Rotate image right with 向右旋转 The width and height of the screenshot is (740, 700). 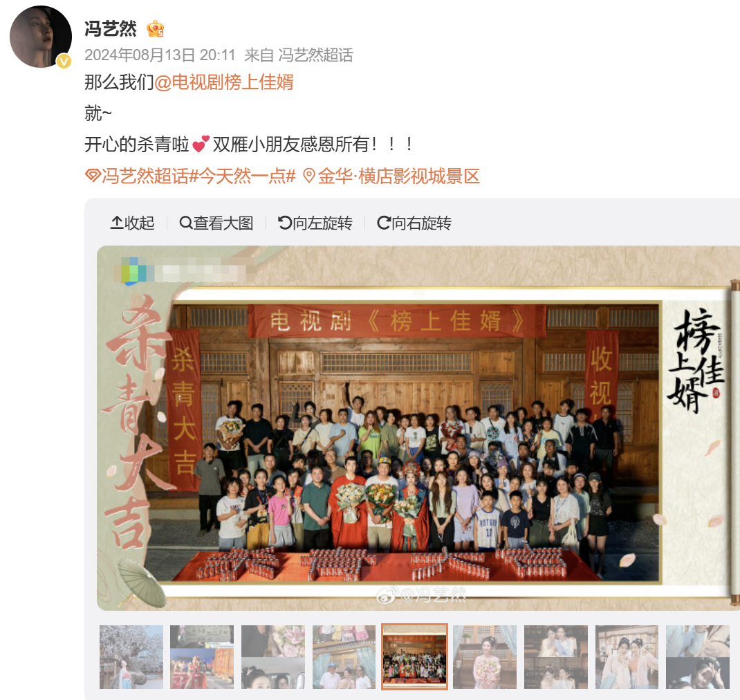click(414, 223)
